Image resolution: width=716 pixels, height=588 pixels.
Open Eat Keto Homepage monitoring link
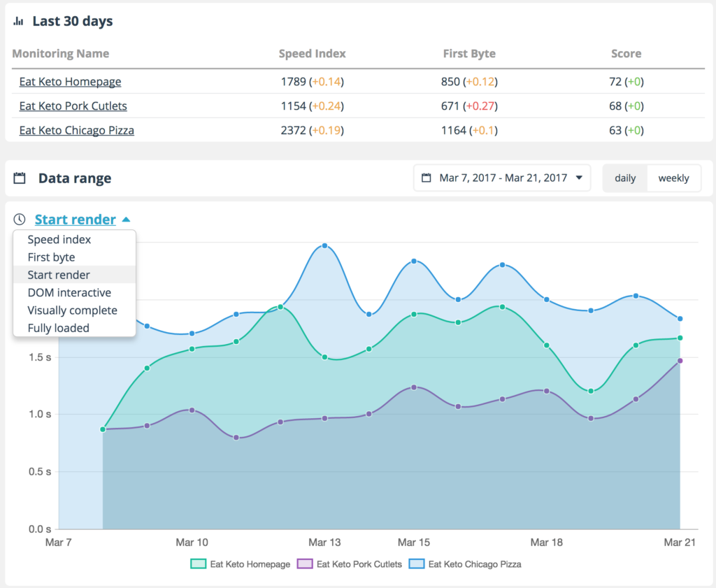(70, 82)
